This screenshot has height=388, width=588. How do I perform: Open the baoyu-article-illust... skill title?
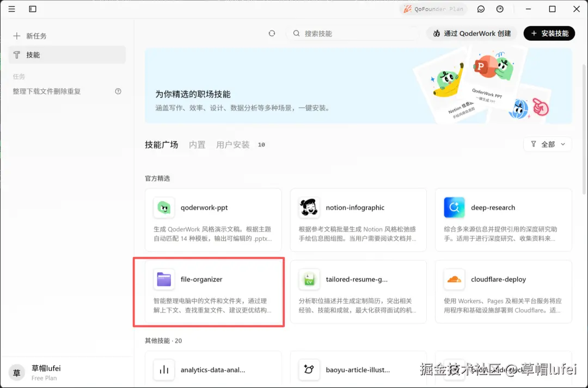pyautogui.click(x=358, y=370)
